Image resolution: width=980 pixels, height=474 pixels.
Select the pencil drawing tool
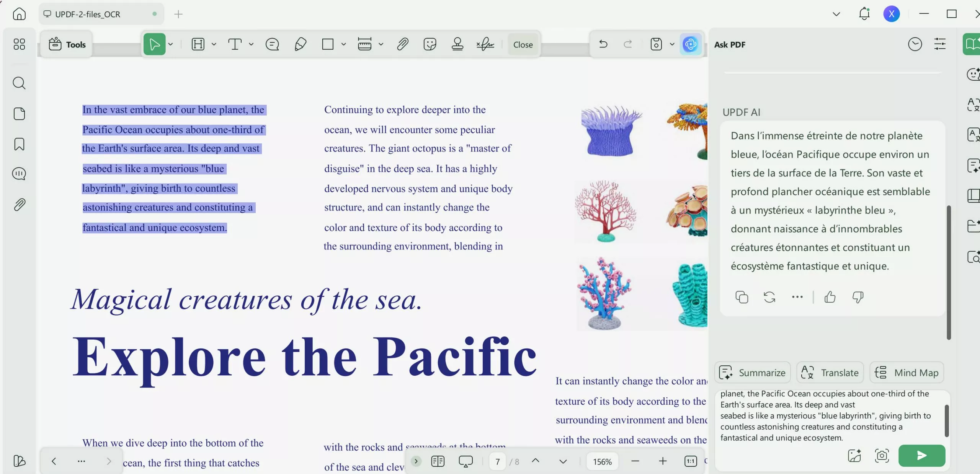click(300, 44)
